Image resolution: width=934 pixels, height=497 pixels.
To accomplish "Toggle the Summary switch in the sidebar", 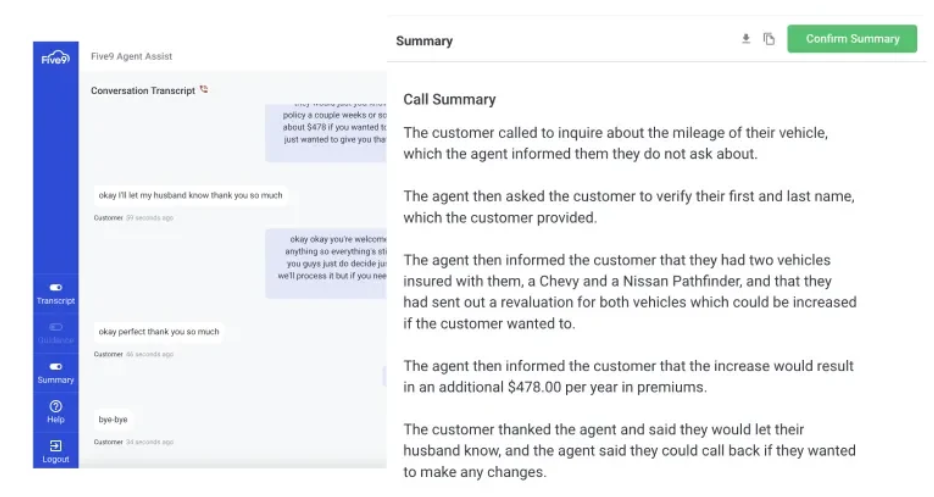I will [55, 366].
